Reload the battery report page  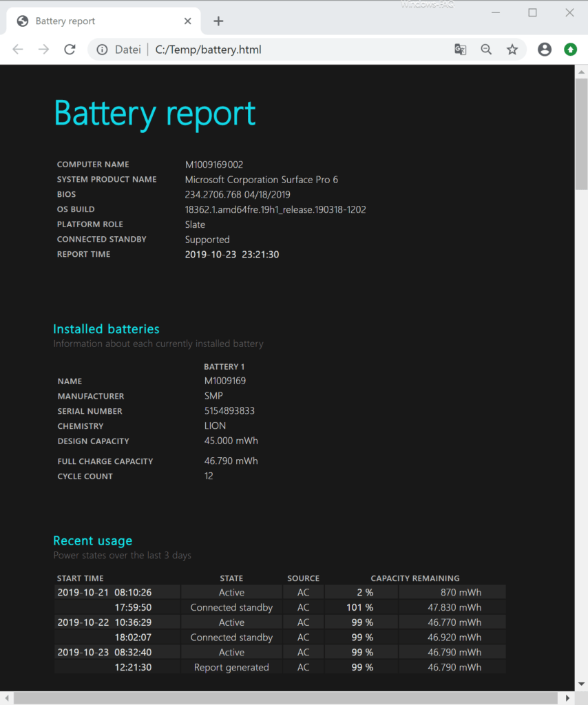pyautogui.click(x=69, y=49)
